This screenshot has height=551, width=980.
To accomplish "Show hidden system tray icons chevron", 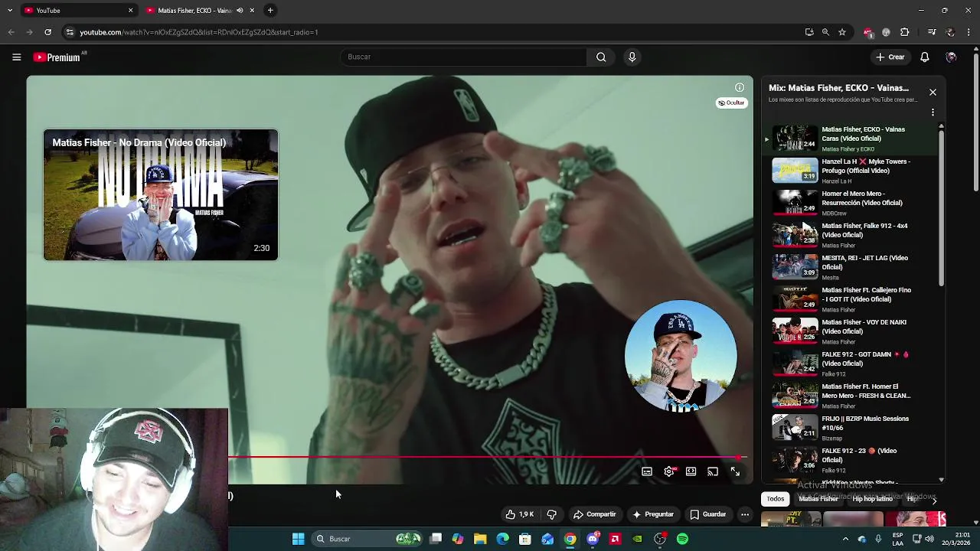I will tap(845, 539).
